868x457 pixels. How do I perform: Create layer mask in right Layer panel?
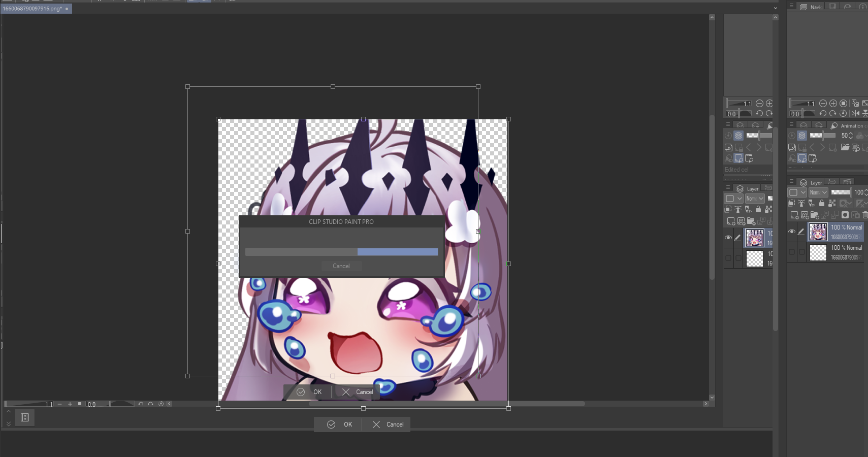click(845, 215)
